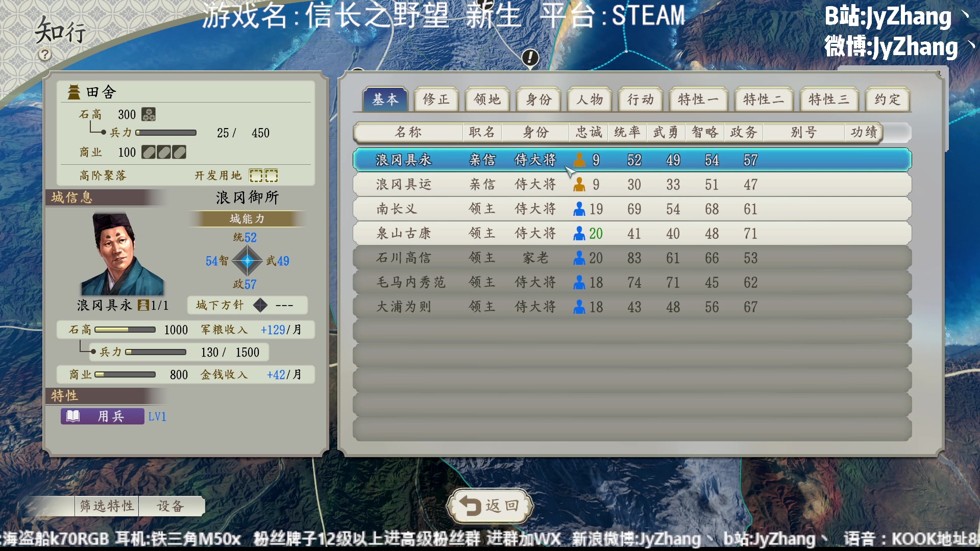The image size is (980, 551).
Task: Click the 城能力 label
Action: click(248, 219)
